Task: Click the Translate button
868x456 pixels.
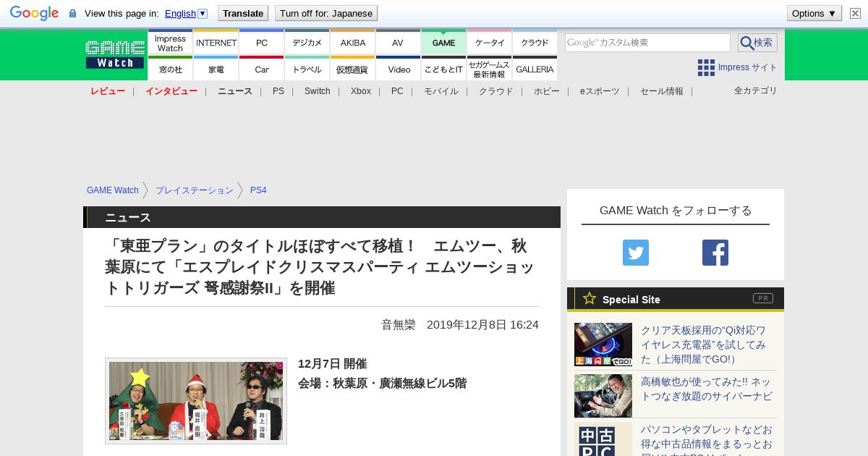Action: pos(243,13)
